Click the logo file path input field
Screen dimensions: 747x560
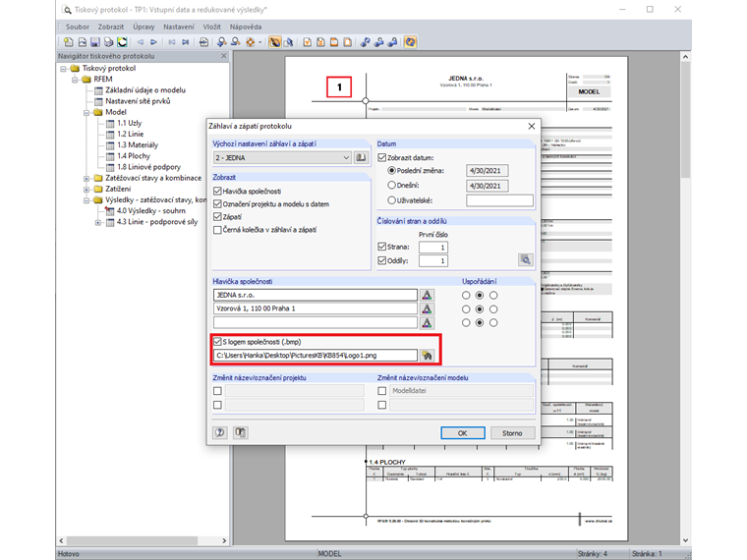(x=316, y=356)
